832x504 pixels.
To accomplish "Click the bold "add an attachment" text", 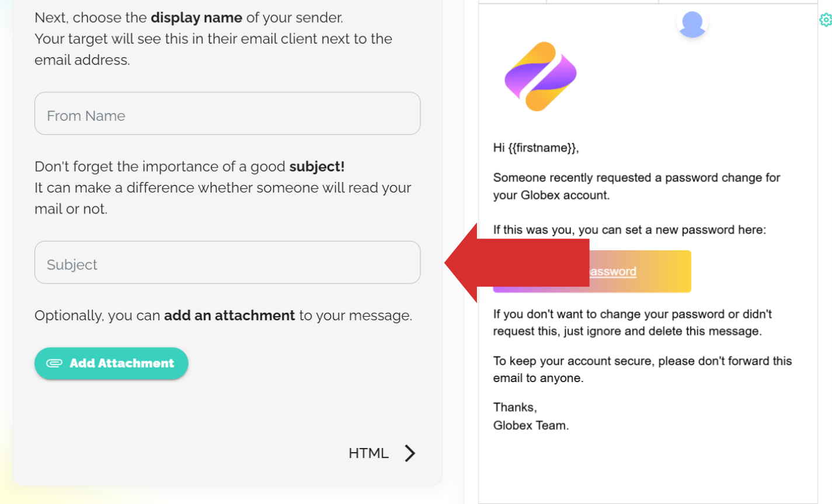I will pyautogui.click(x=229, y=316).
